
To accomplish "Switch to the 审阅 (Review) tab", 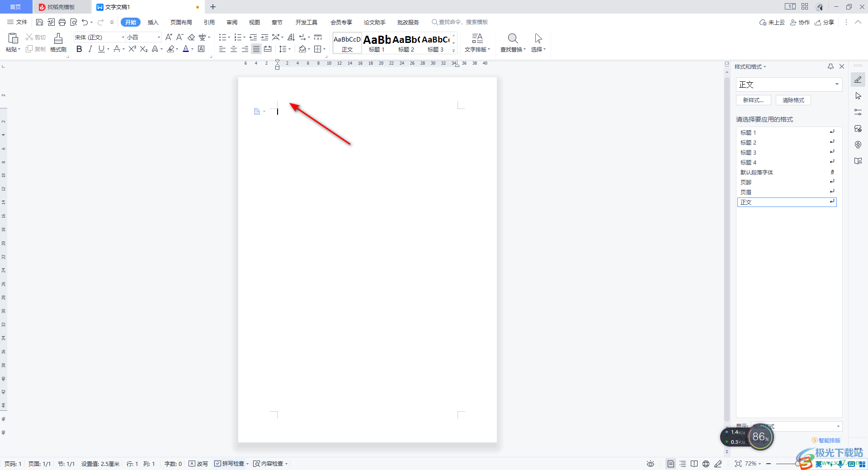I will [232, 22].
